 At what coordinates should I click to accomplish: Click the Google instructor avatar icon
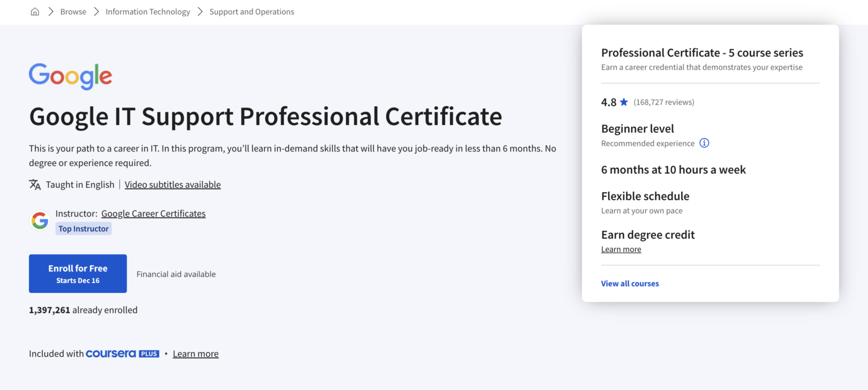click(40, 220)
